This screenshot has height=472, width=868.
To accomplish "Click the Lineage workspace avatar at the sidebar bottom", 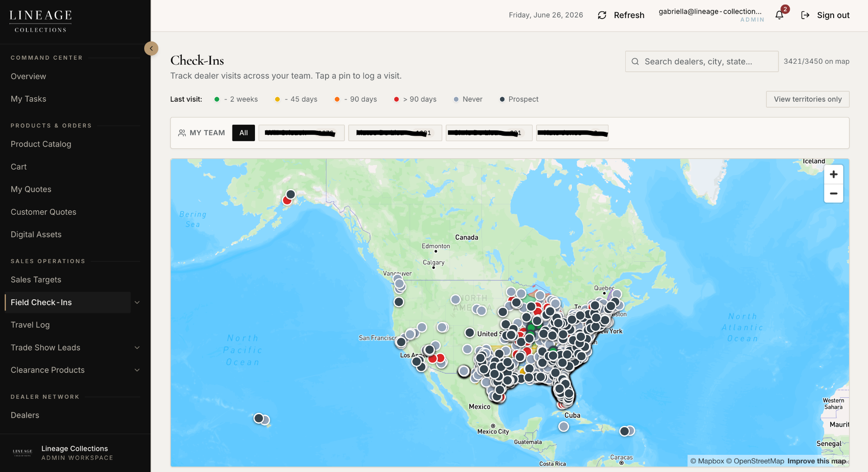I will click(23, 453).
